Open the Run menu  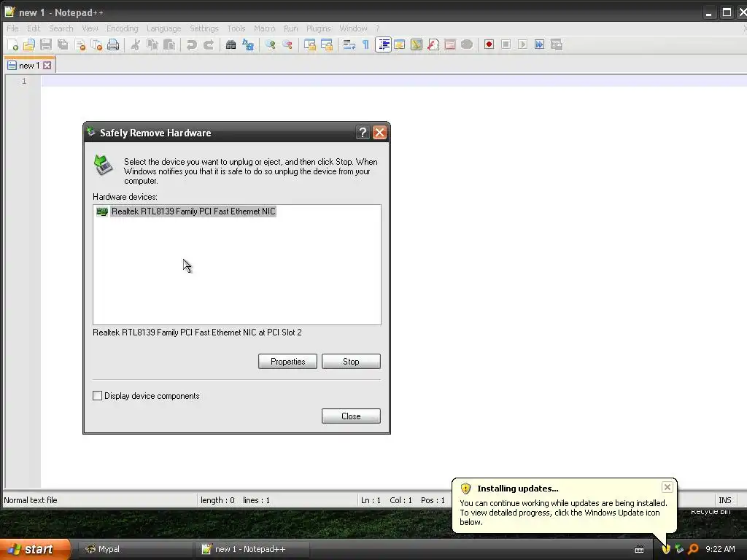pyautogui.click(x=290, y=28)
